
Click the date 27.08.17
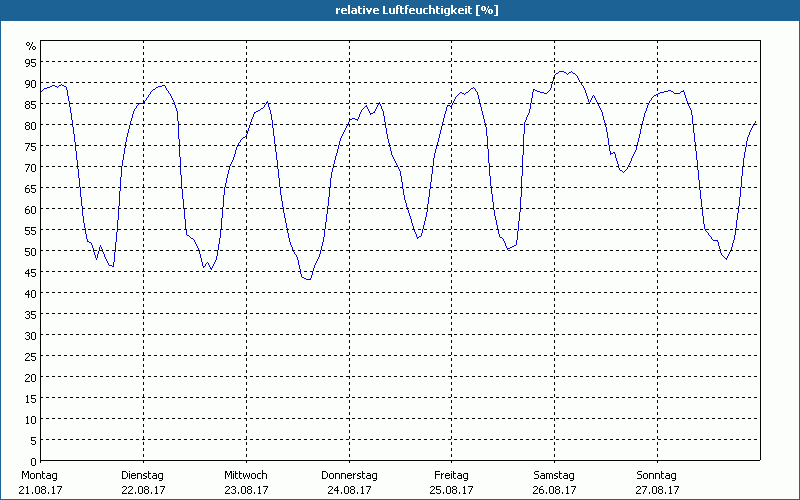pos(658,490)
